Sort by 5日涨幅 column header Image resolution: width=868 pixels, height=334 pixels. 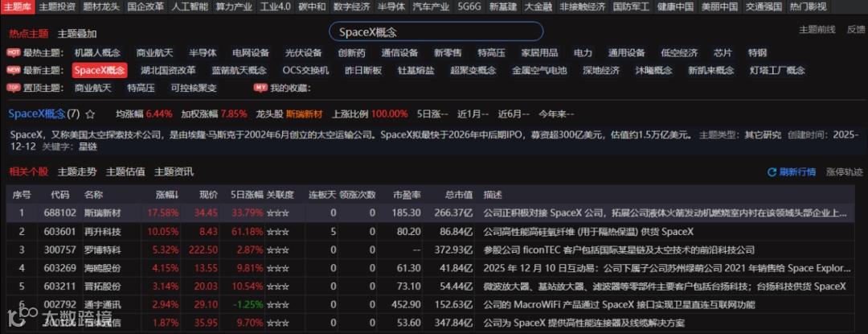247,195
